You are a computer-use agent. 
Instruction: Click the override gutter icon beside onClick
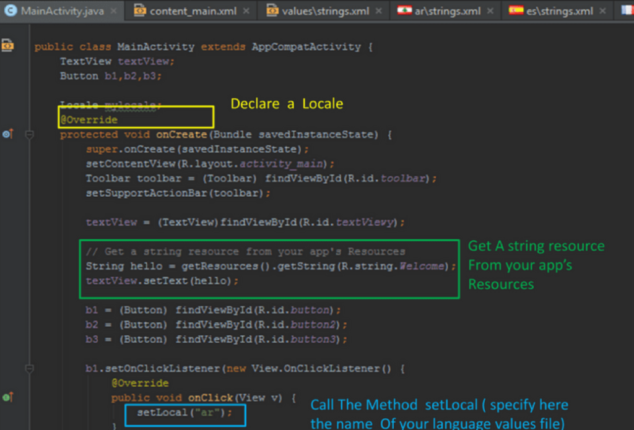click(7, 397)
